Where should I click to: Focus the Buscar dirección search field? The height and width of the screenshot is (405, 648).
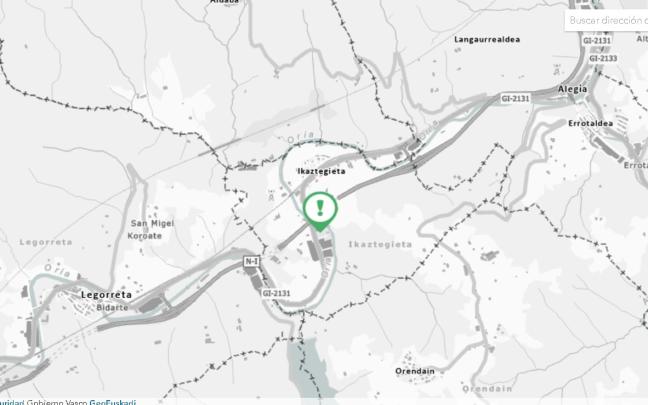[x=606, y=20]
